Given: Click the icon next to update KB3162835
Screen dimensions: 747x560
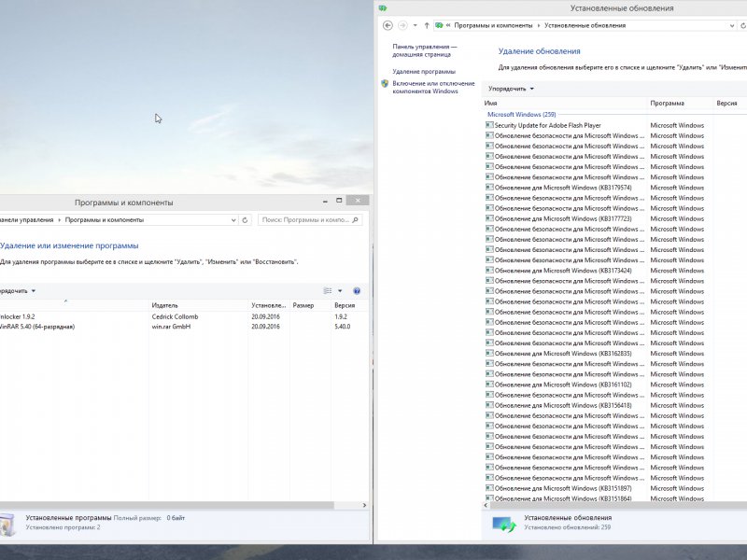Looking at the screenshot, I should tap(489, 354).
